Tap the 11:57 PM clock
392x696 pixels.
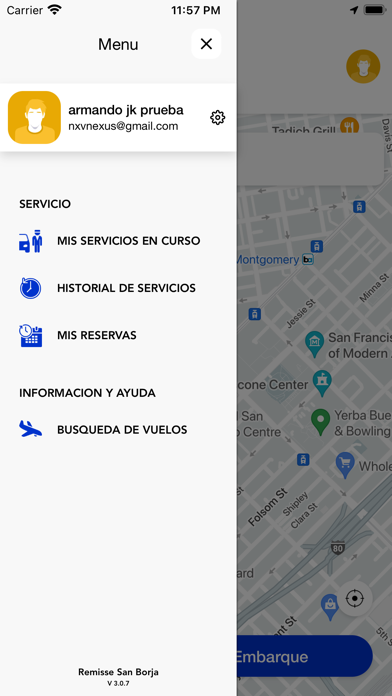click(196, 10)
